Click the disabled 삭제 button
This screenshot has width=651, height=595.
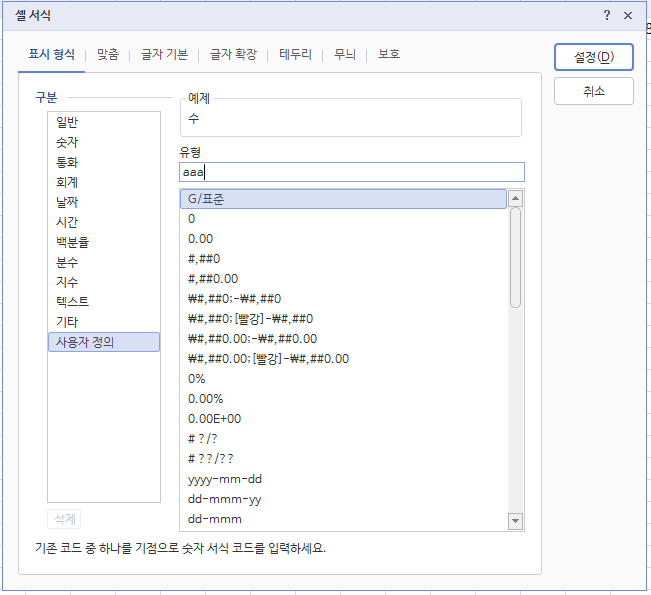tap(64, 519)
